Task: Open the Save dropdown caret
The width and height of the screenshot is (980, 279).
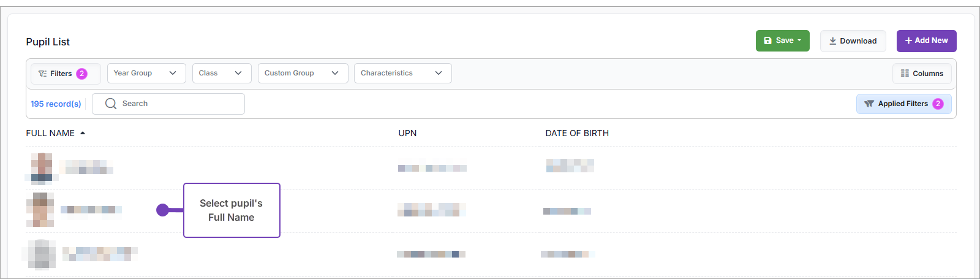Action: click(799, 41)
